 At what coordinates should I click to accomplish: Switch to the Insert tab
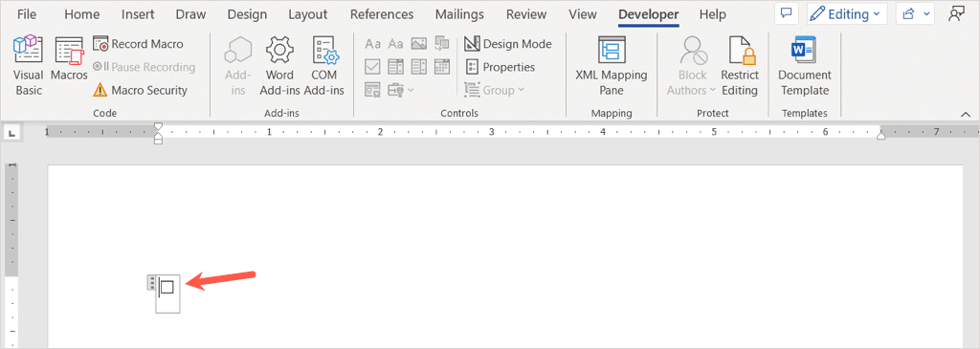point(138,14)
